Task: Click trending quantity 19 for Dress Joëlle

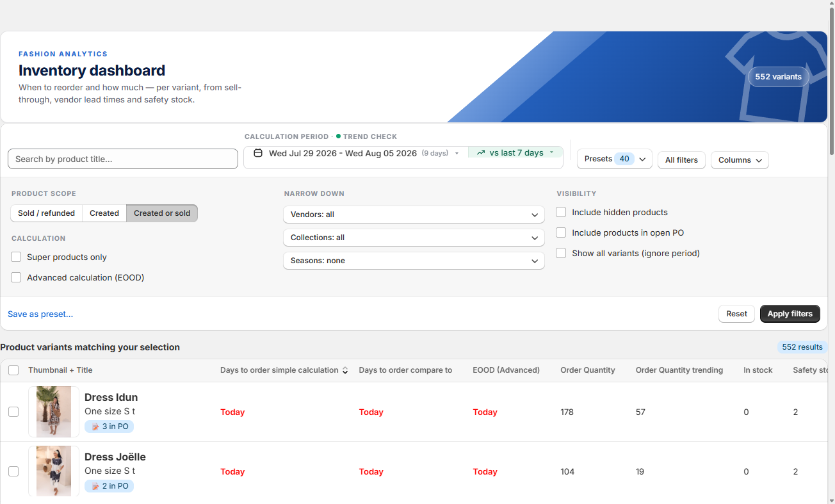Action: pos(640,472)
